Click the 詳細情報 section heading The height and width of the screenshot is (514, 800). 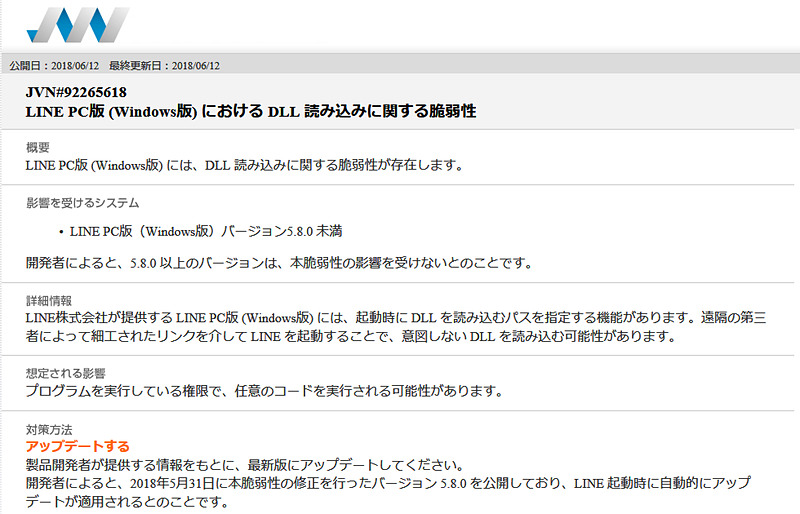(x=49, y=301)
